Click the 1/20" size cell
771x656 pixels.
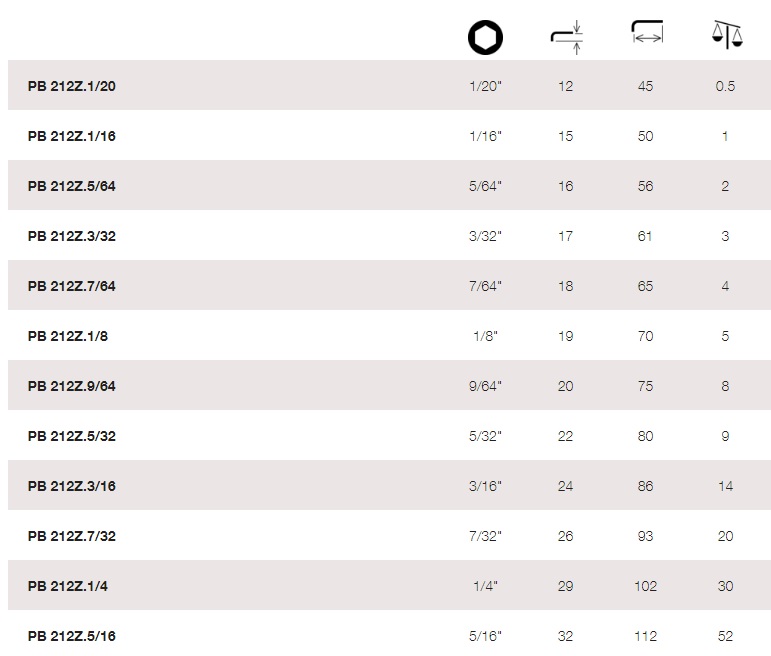485,86
